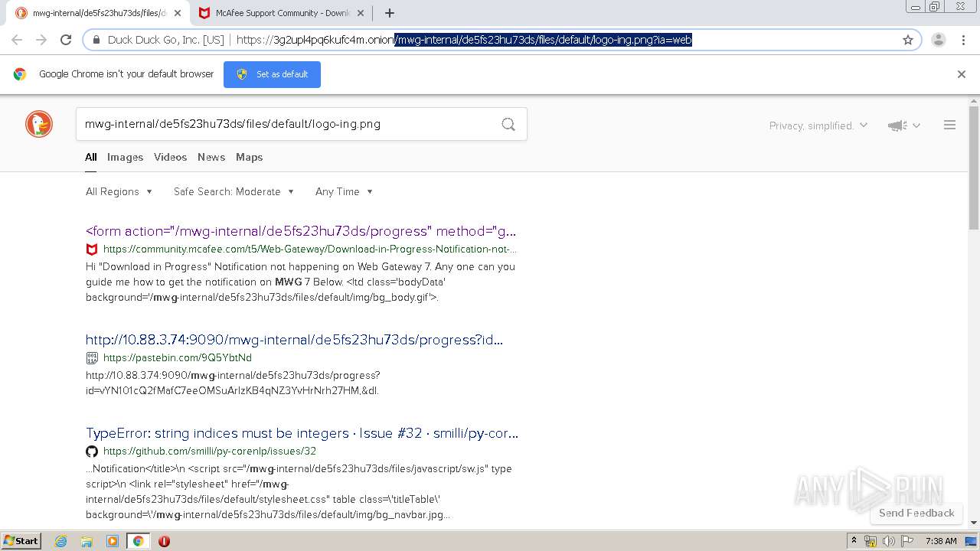
Task: Select the All results tab
Action: (x=91, y=157)
